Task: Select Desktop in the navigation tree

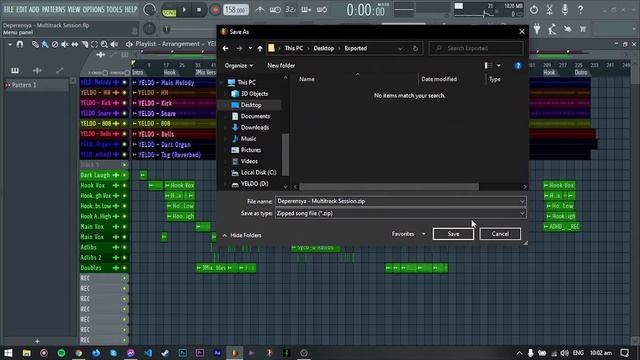Action: click(251, 105)
